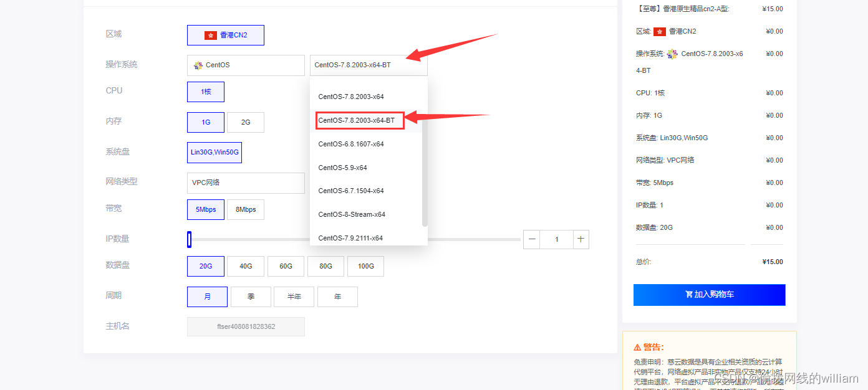The width and height of the screenshot is (868, 390).
Task: Click the CPU: 1核 summary line
Action: (650, 93)
